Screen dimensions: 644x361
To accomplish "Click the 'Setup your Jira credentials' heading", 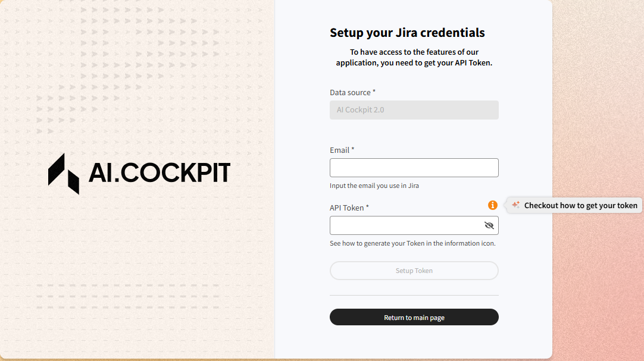I will 407,33.
